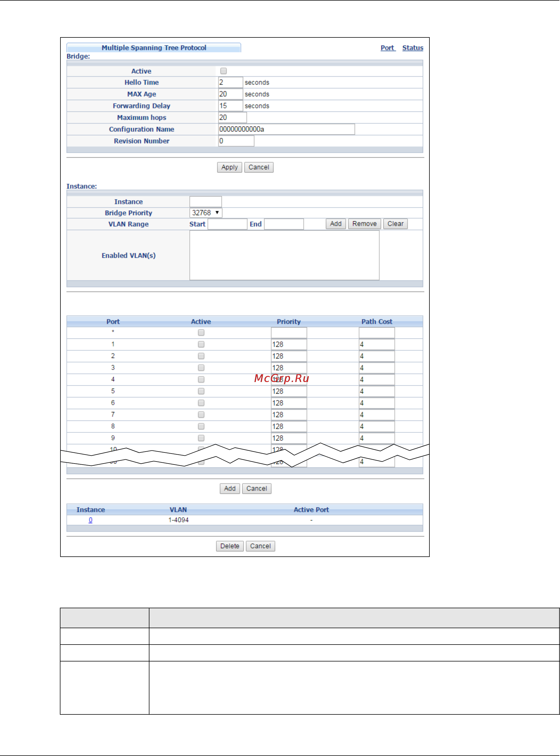Click the Revision Number field
This screenshot has width=560, height=756.
tap(236, 141)
